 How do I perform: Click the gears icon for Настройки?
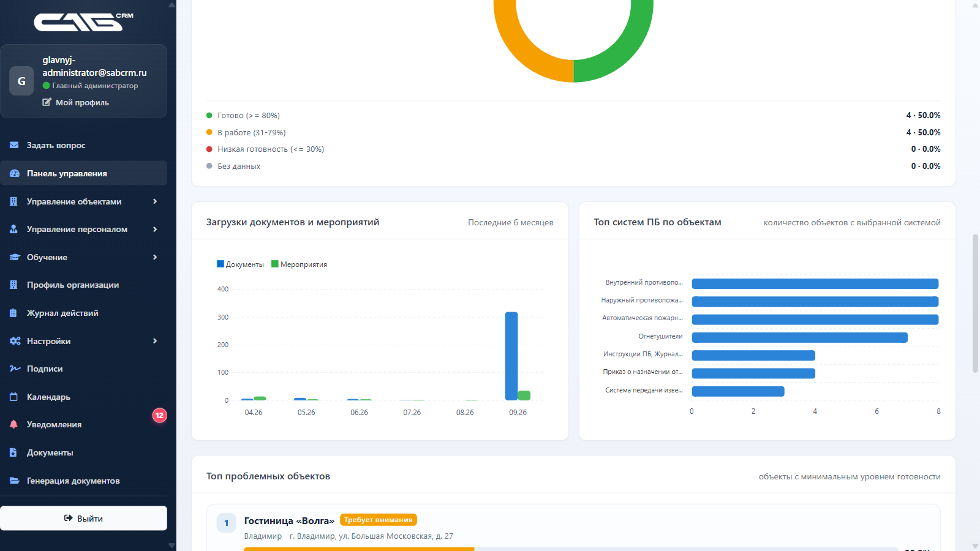coord(15,341)
